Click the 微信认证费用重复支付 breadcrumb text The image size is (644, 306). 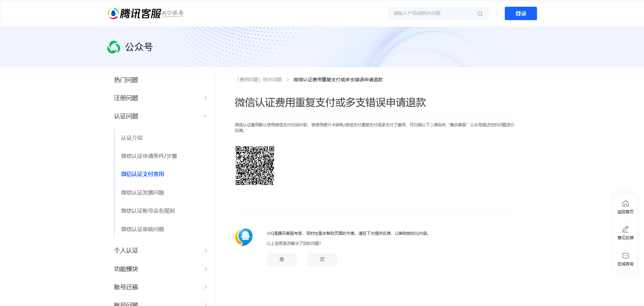point(338,80)
